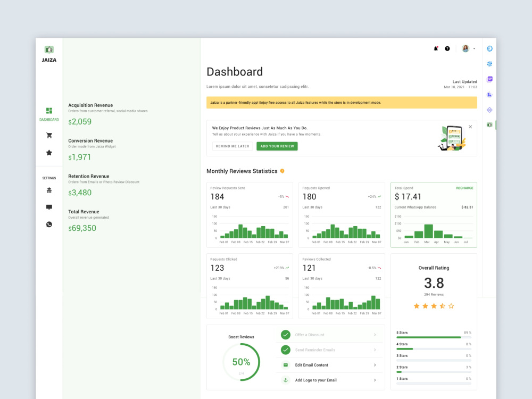
Task: Click the half-filled fourth rating star
Action: coord(443,306)
